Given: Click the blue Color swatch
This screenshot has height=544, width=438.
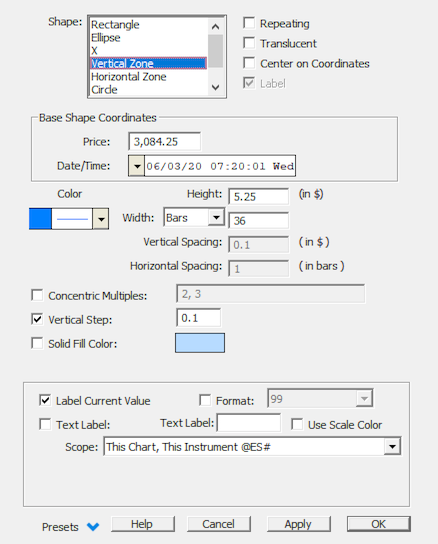Looking at the screenshot, I should click(41, 219).
